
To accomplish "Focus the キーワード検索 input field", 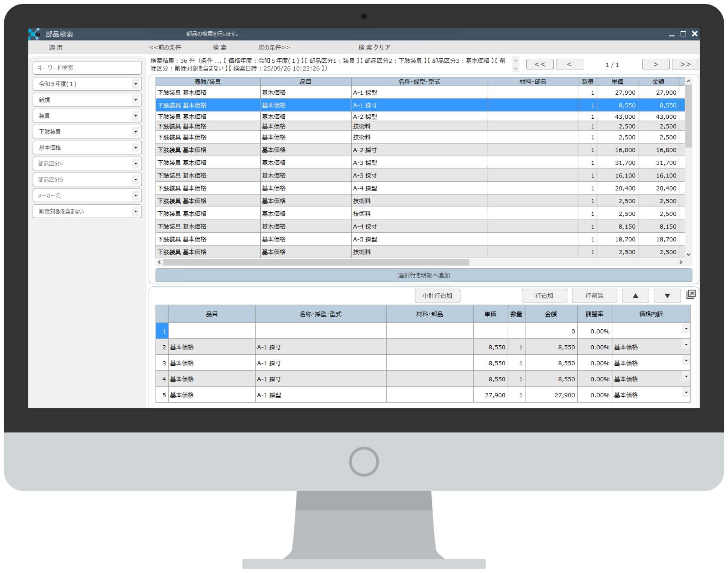I will coord(87,68).
